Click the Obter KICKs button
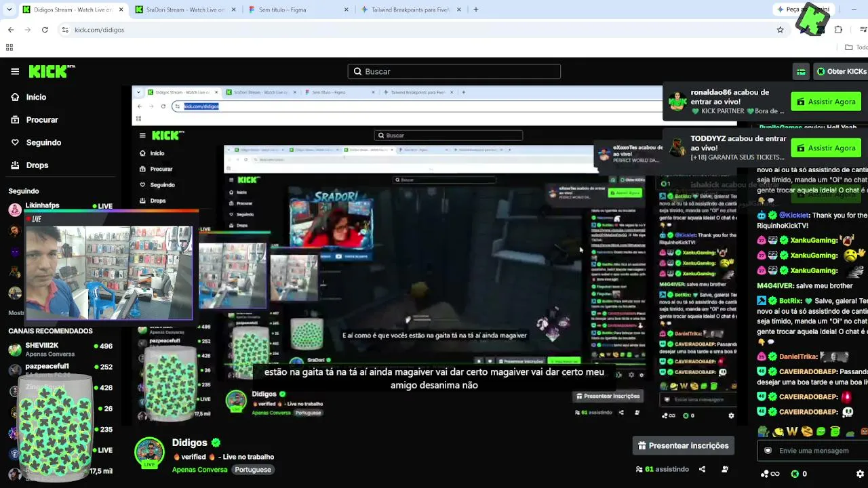This screenshot has width=868, height=488. [840, 71]
